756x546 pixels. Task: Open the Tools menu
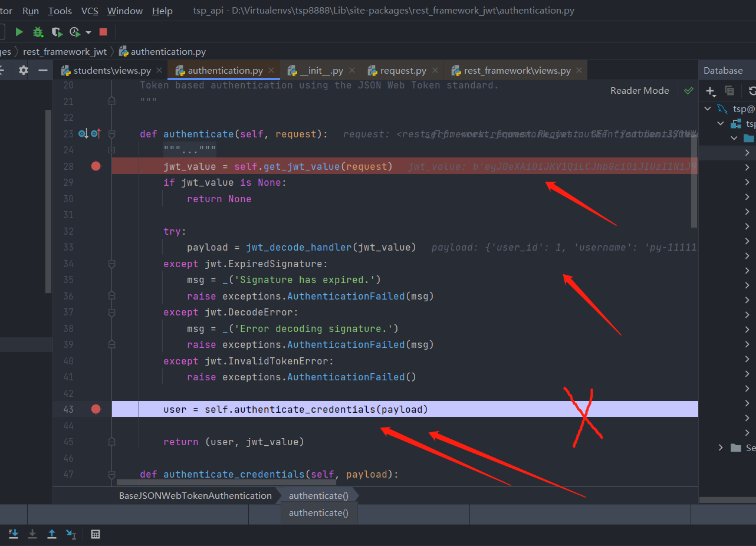[x=60, y=11]
